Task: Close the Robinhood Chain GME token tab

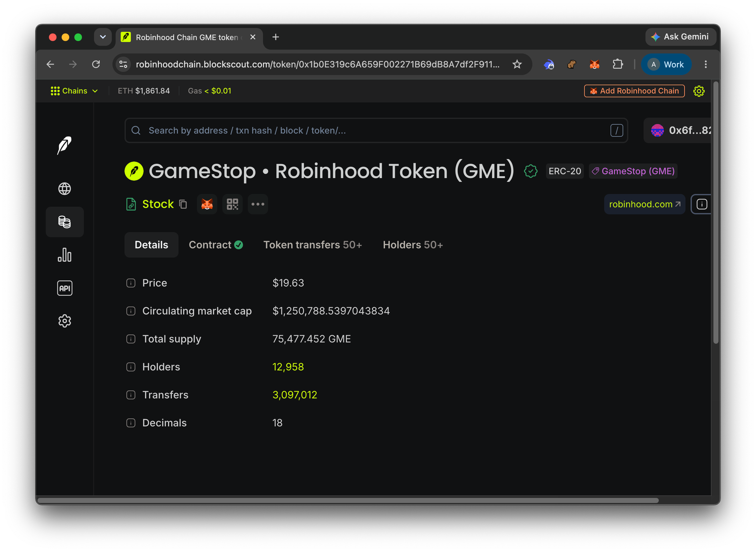Action: tap(253, 37)
